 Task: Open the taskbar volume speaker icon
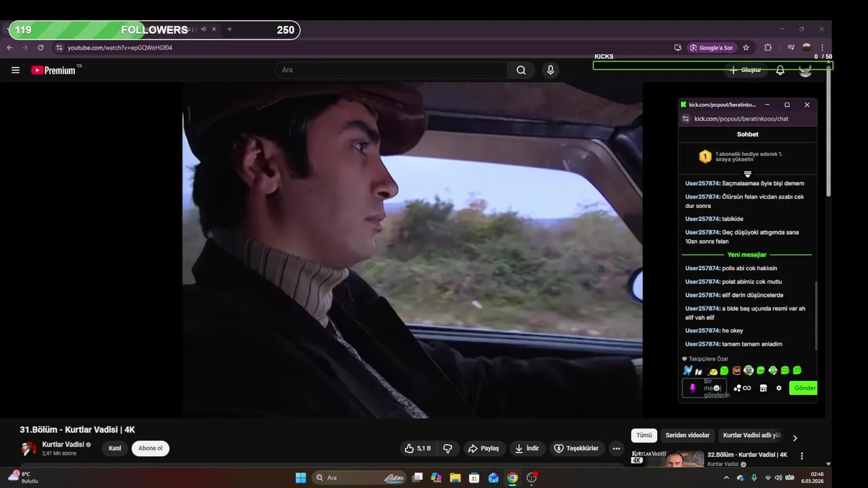point(778,478)
